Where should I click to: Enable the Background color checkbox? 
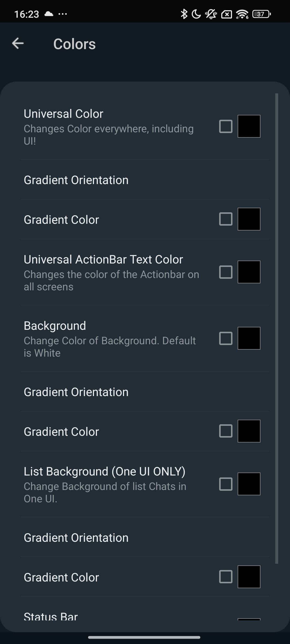click(226, 338)
